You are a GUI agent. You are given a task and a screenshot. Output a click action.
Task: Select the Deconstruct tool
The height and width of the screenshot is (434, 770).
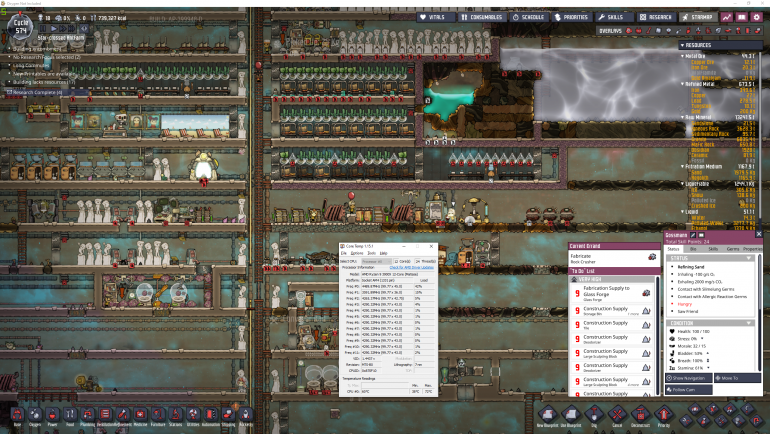point(640,416)
